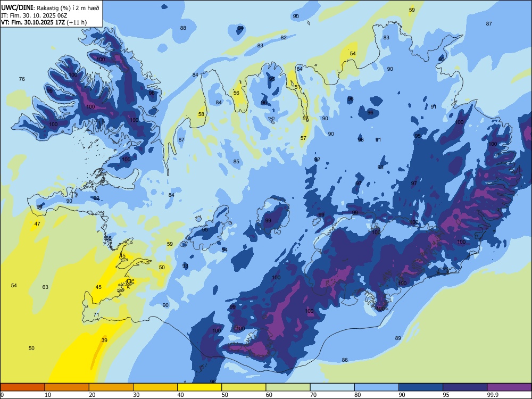532x399 pixels.
Task: Pick the 95–99.9 indigo legend swatch
Action: (465, 387)
